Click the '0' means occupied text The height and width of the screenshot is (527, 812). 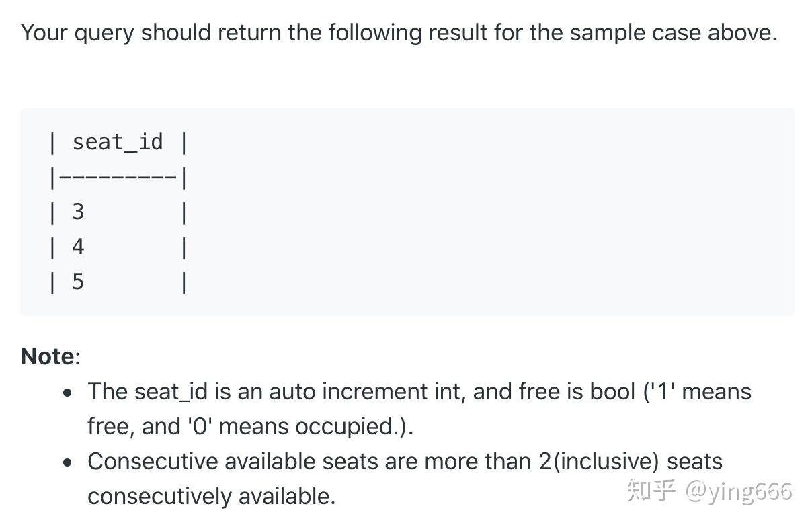pos(287,426)
